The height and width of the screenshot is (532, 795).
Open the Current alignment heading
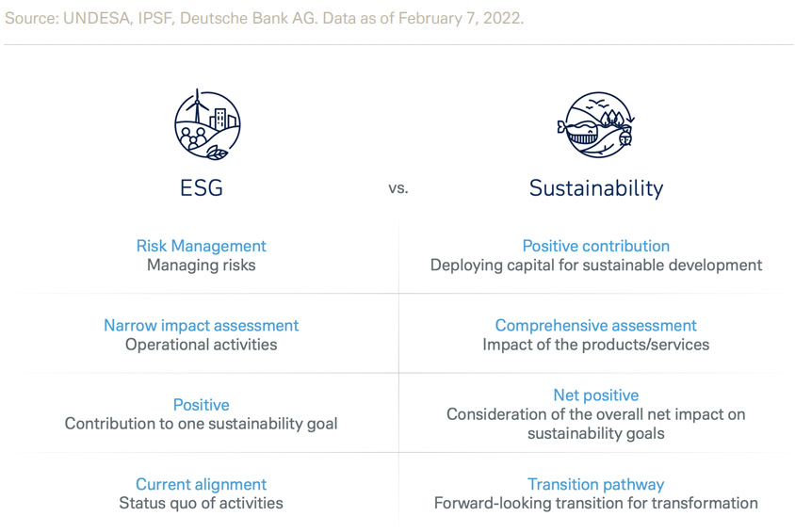[x=202, y=484]
